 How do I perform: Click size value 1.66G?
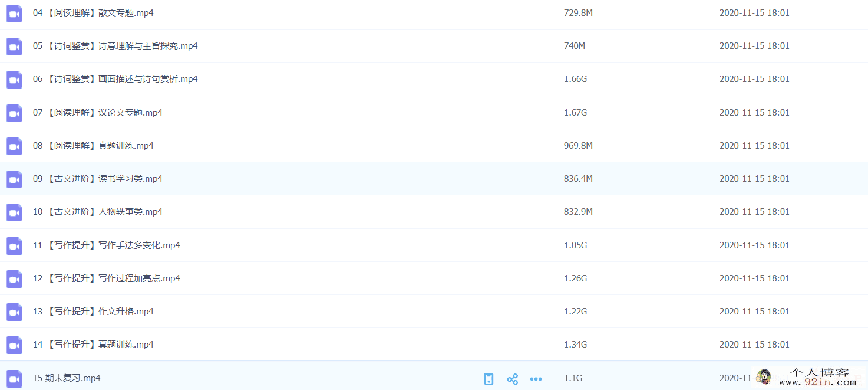[576, 78]
